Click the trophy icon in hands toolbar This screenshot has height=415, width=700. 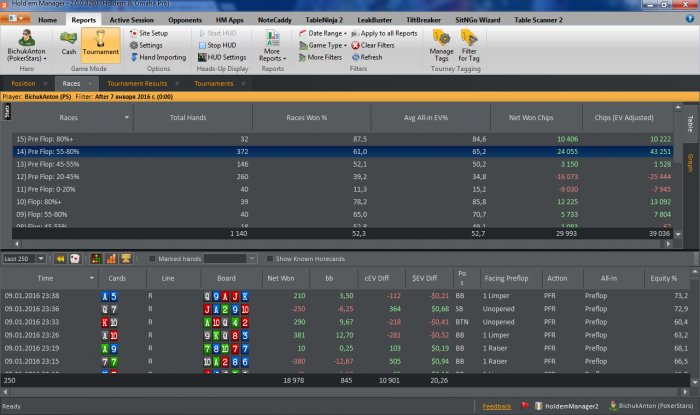pos(126,258)
